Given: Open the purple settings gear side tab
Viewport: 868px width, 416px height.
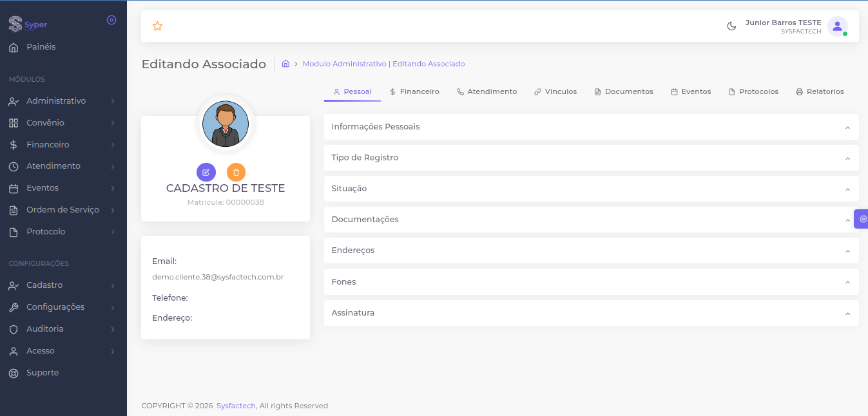Looking at the screenshot, I should pyautogui.click(x=862, y=219).
